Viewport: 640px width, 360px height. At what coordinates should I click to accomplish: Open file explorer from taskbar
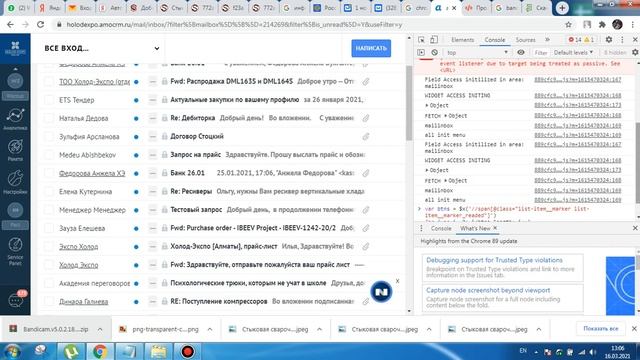tap(158, 351)
